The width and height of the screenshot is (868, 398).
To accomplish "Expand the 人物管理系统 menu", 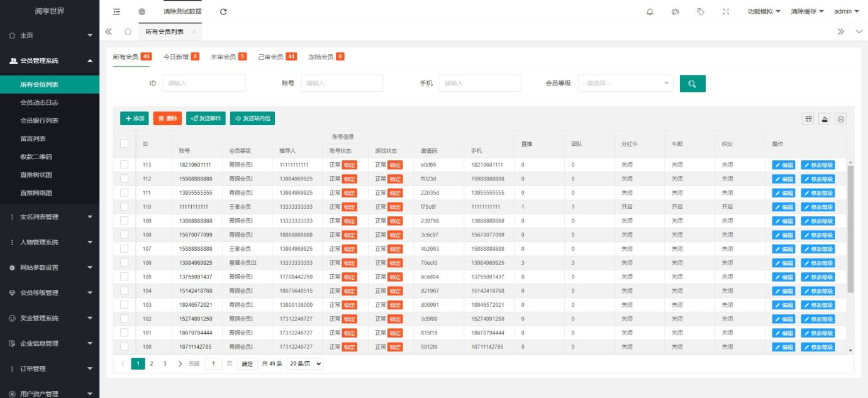I will point(50,242).
